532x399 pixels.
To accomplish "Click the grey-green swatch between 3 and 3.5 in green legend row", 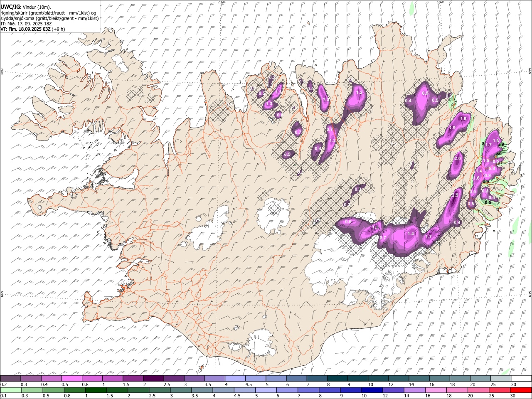I will point(181,390).
